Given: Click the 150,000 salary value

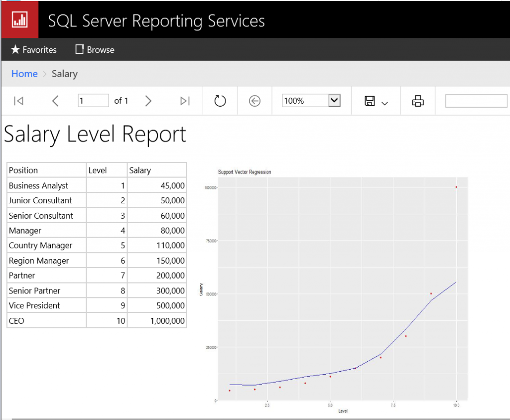Looking at the screenshot, I should click(x=170, y=261).
